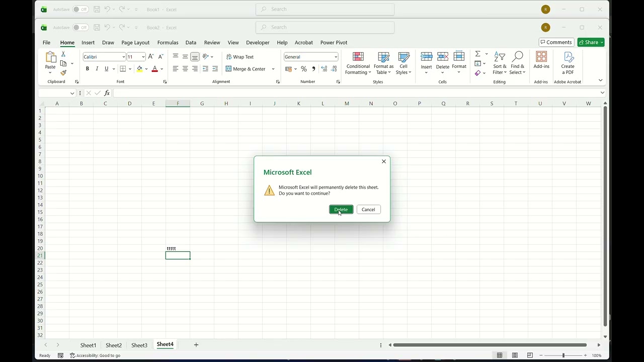Click Increase Decimal icon
This screenshot has height=362, width=644.
[324, 69]
